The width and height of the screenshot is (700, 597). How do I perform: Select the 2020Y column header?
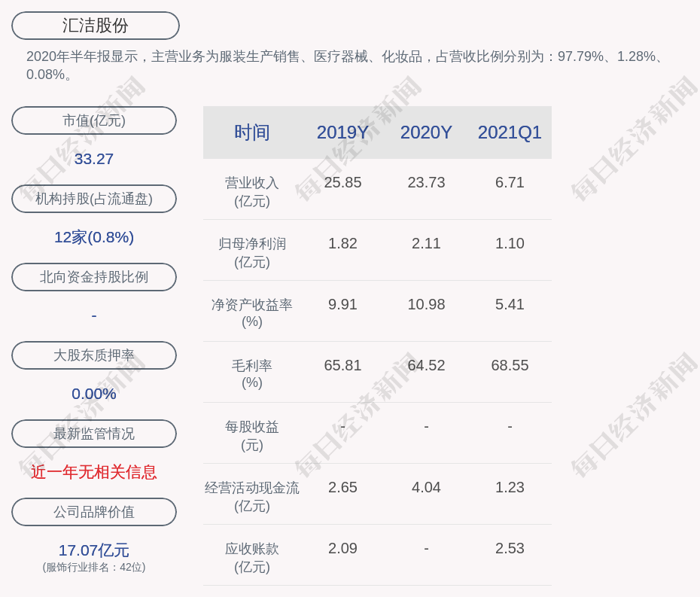coord(426,132)
